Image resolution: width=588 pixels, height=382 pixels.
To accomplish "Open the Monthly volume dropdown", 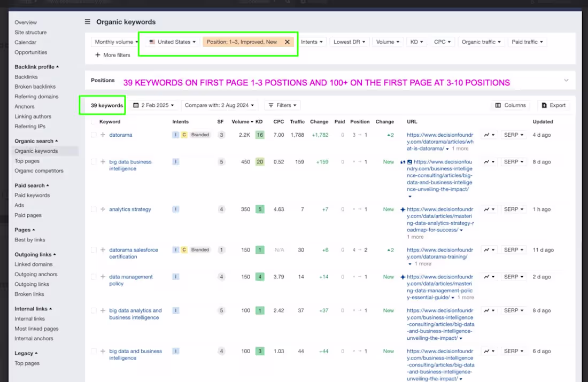I will 115,41.
